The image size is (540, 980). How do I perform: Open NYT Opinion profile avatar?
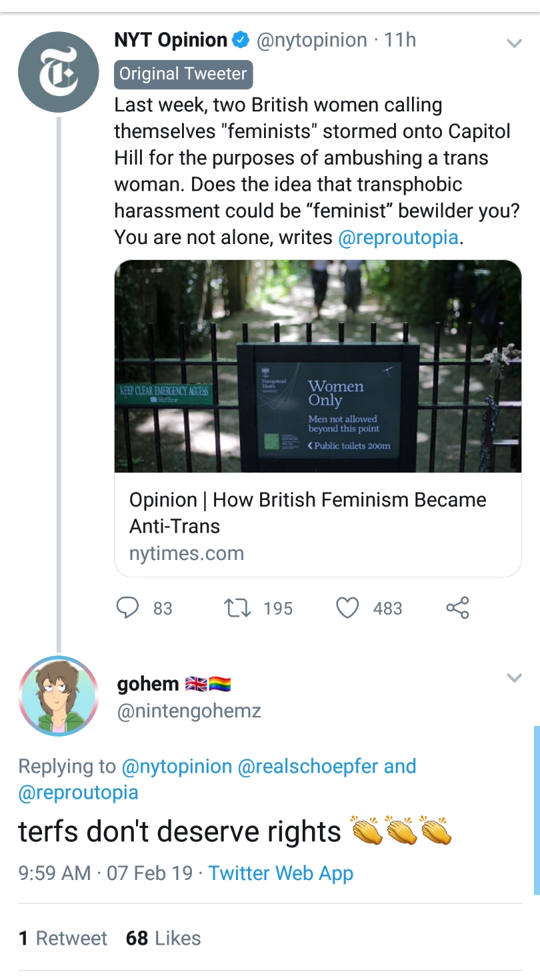[x=59, y=71]
